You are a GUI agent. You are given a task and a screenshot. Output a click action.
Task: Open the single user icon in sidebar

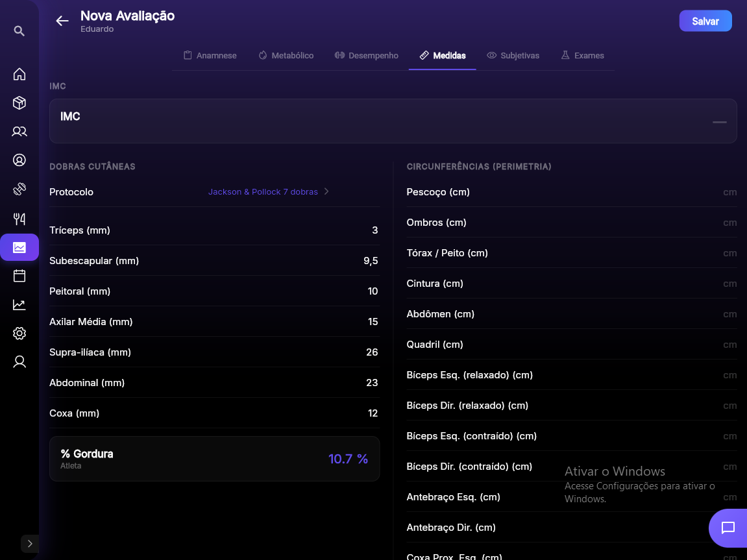click(19, 362)
